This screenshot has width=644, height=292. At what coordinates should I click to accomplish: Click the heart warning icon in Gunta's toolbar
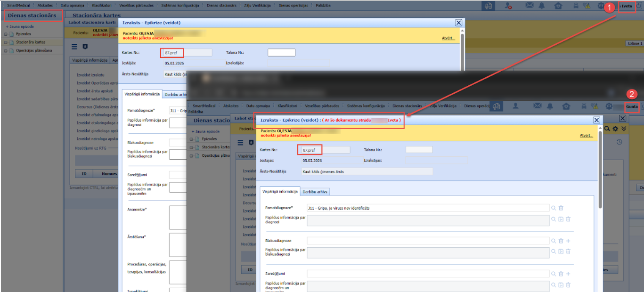[595, 106]
